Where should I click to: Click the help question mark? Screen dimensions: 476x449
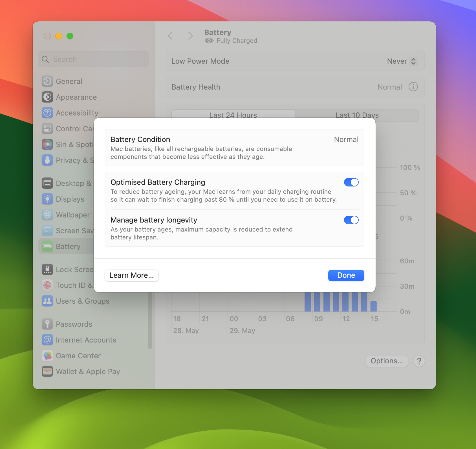click(419, 361)
